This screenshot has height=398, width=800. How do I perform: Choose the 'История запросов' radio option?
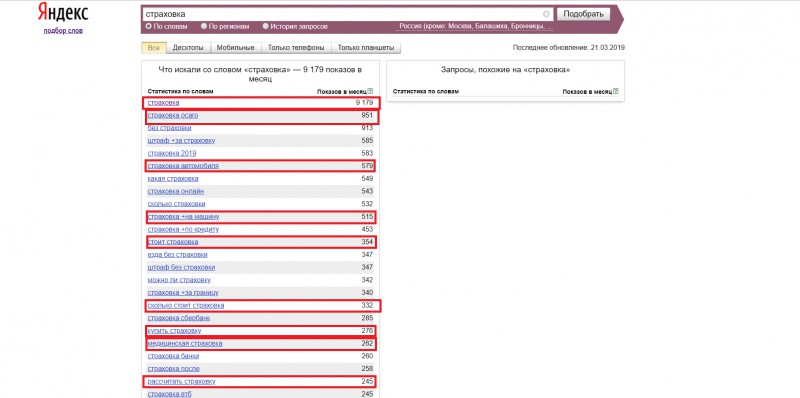click(265, 27)
